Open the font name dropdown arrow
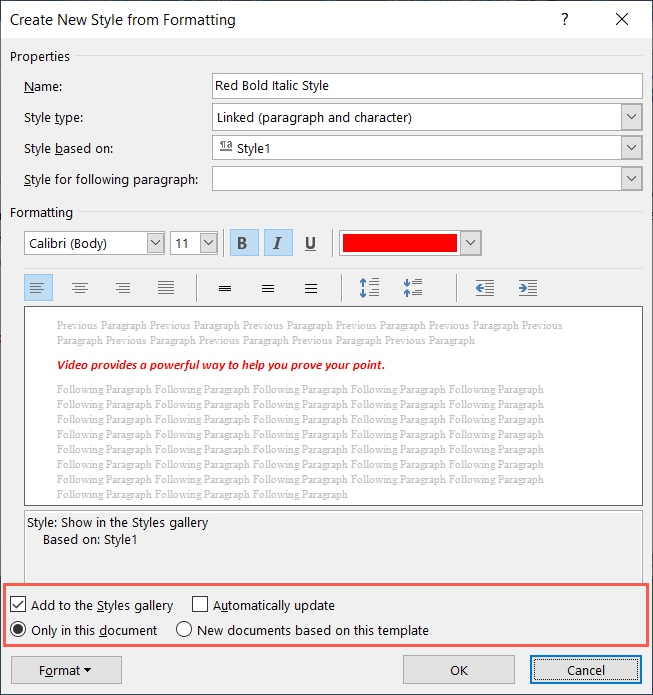This screenshot has height=695, width=653. pos(155,243)
